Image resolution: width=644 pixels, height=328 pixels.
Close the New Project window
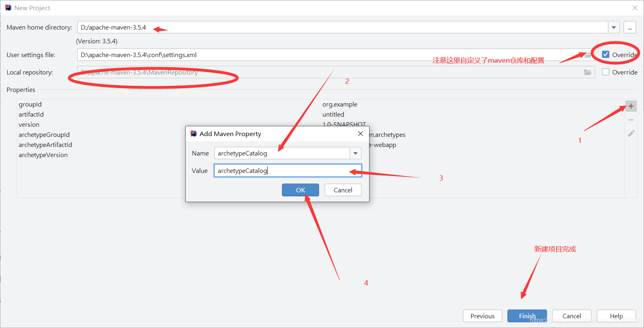click(635, 8)
